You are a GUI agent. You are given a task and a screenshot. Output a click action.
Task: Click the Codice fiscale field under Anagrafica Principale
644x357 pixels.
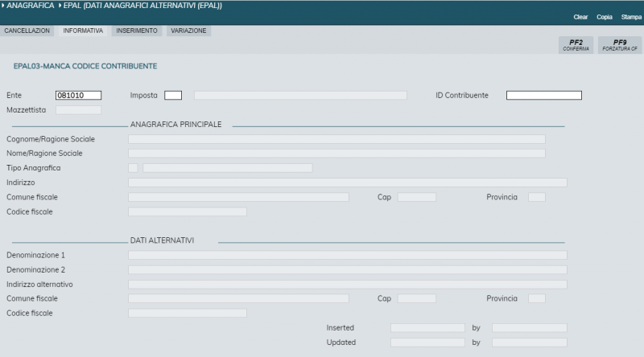coord(187,212)
